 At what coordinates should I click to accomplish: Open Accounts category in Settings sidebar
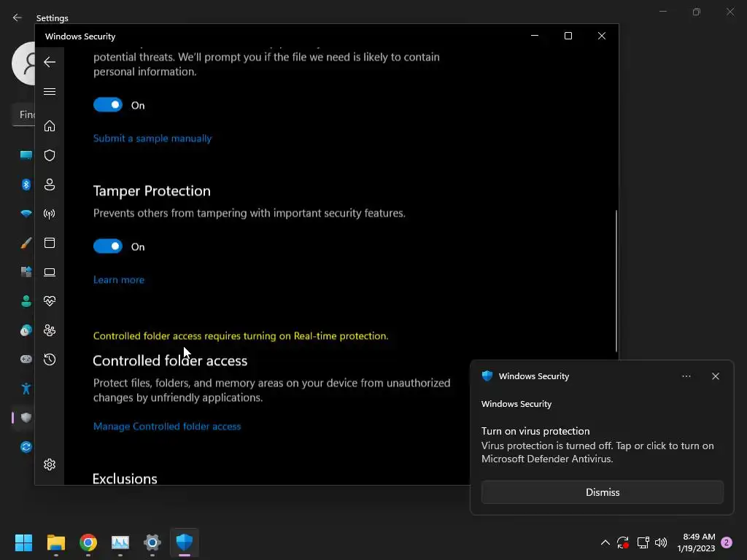point(26,301)
